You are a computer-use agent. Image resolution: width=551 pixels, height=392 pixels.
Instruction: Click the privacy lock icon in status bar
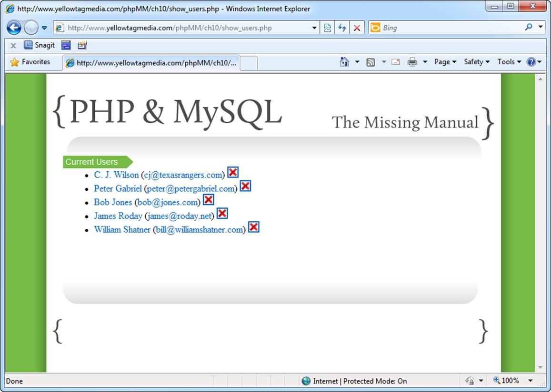[x=470, y=381]
